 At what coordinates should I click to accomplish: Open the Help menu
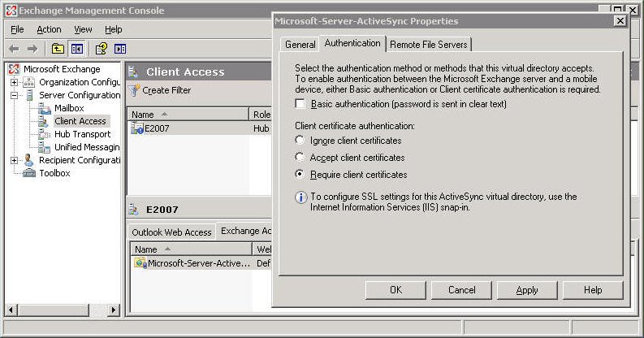click(114, 29)
